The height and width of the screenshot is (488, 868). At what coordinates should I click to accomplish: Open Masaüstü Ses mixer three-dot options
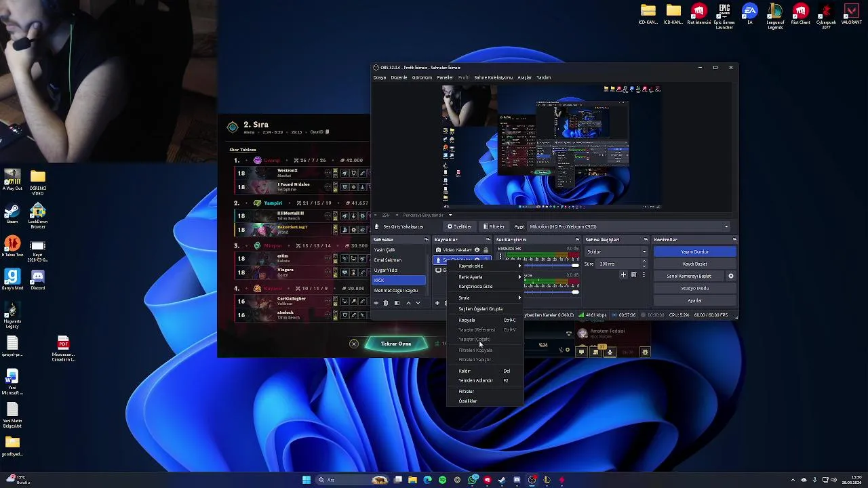point(500,256)
